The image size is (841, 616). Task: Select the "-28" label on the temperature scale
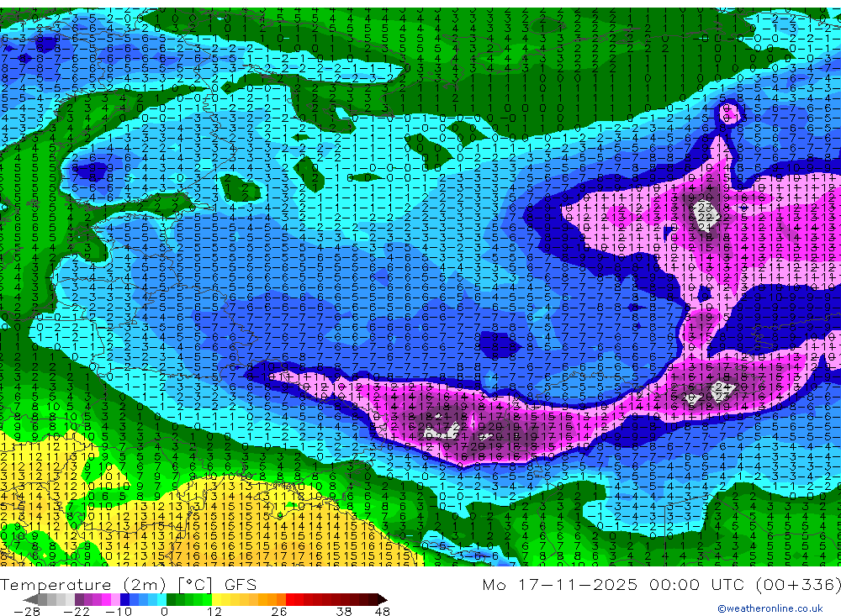pyautogui.click(x=27, y=611)
